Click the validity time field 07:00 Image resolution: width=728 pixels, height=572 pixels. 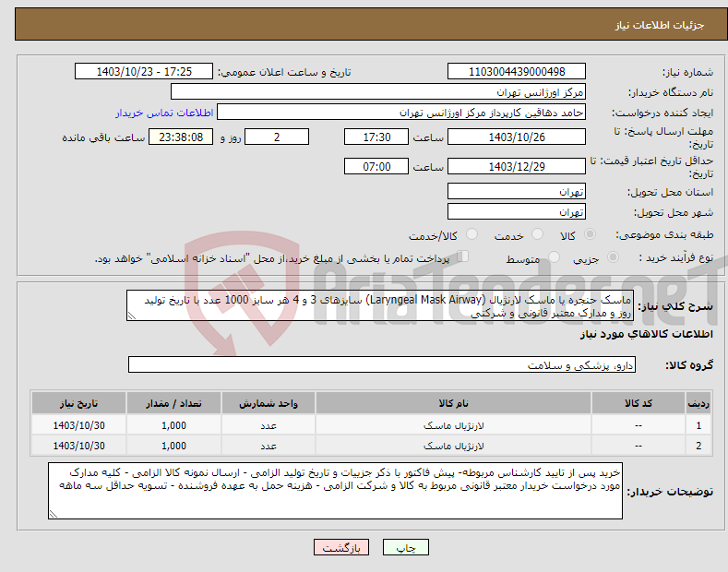[376, 166]
